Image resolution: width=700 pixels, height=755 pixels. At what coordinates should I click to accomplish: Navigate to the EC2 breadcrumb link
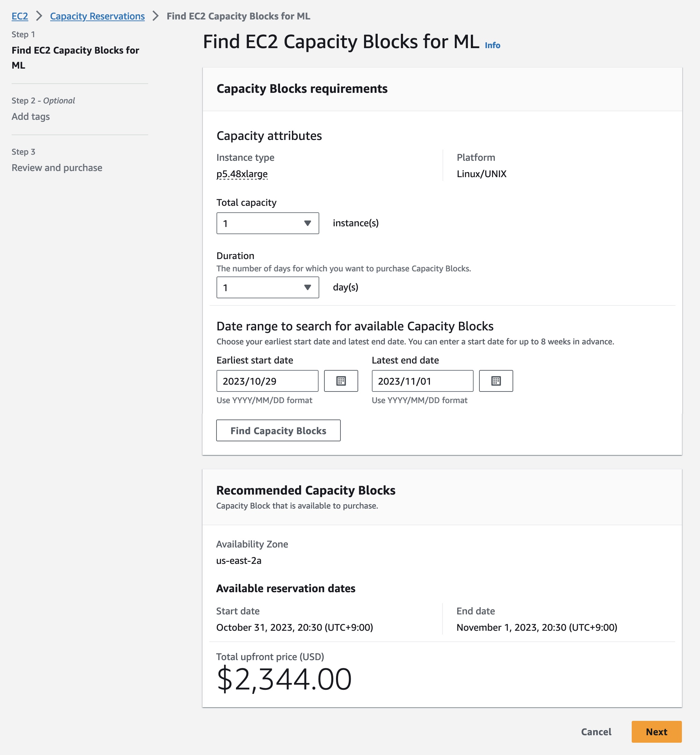click(x=20, y=16)
